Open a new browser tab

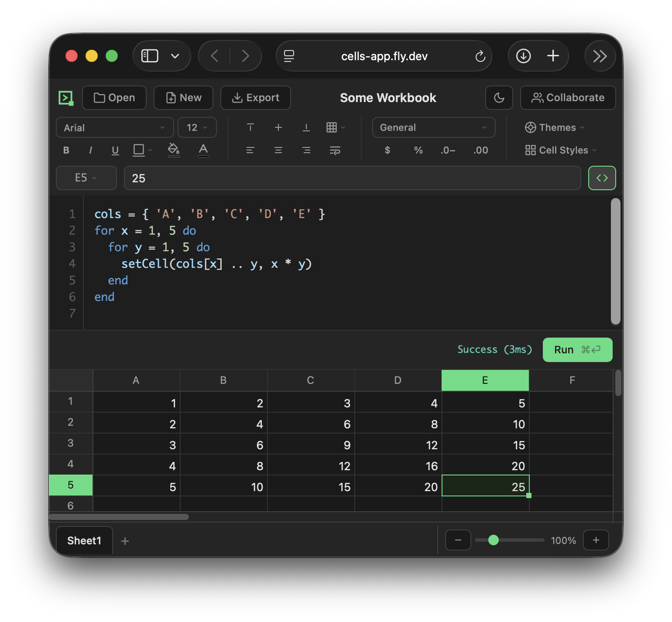tap(553, 56)
